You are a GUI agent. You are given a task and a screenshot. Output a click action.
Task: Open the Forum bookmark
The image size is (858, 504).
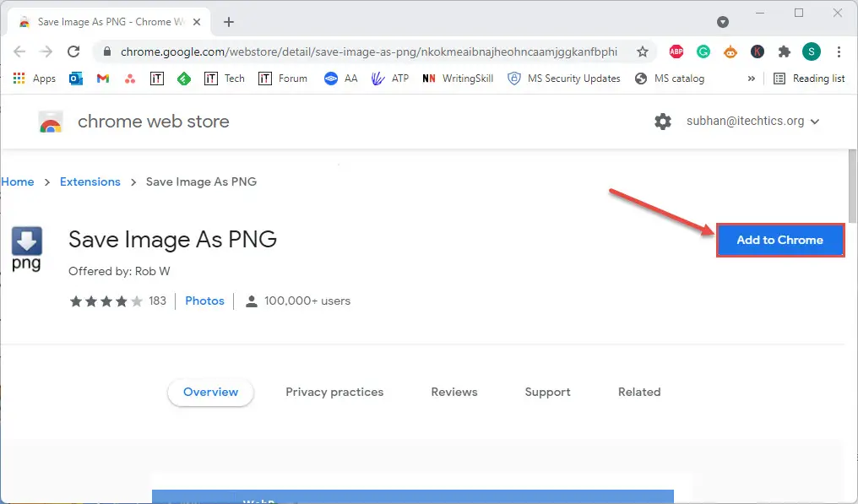click(282, 79)
